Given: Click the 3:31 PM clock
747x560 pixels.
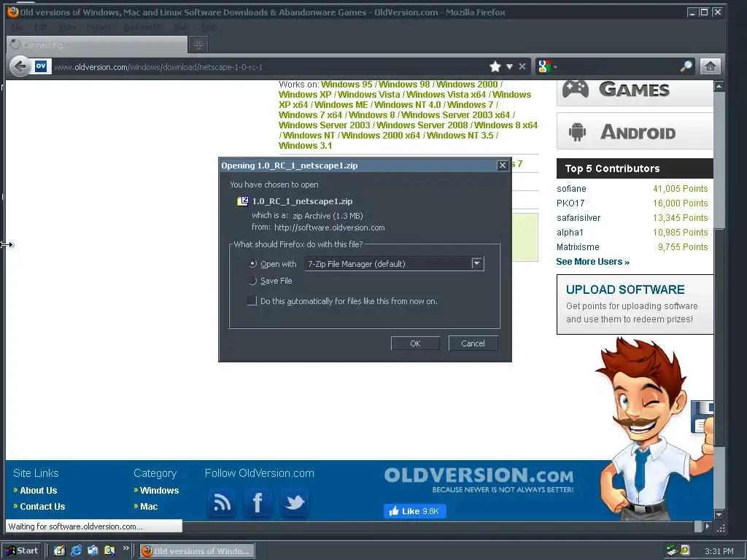Looking at the screenshot, I should click(719, 551).
